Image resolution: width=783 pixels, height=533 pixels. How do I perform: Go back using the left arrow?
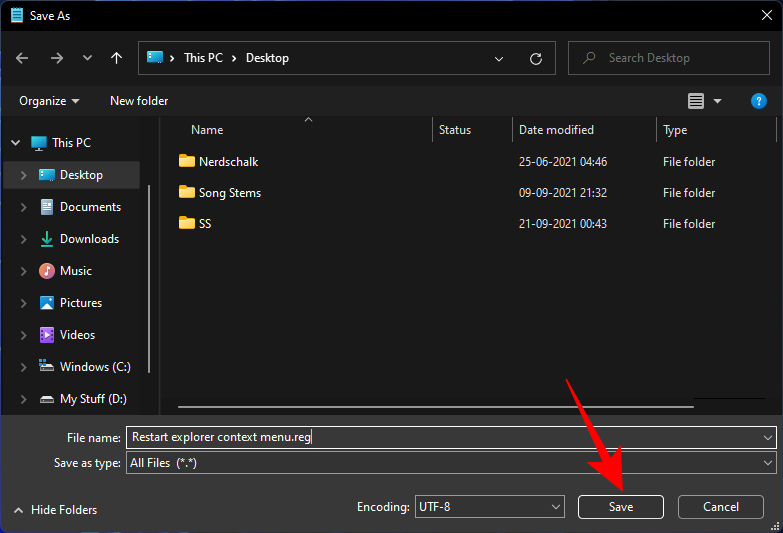coord(22,58)
